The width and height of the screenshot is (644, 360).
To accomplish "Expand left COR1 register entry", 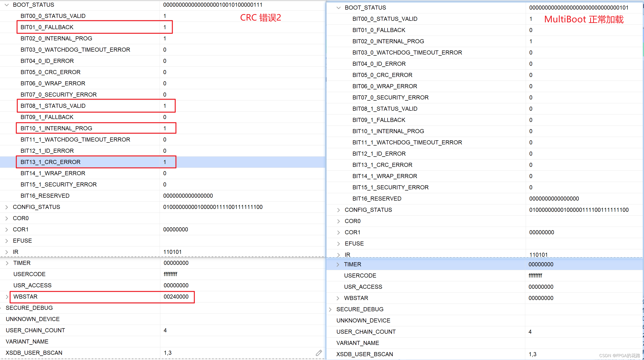I will [x=7, y=229].
